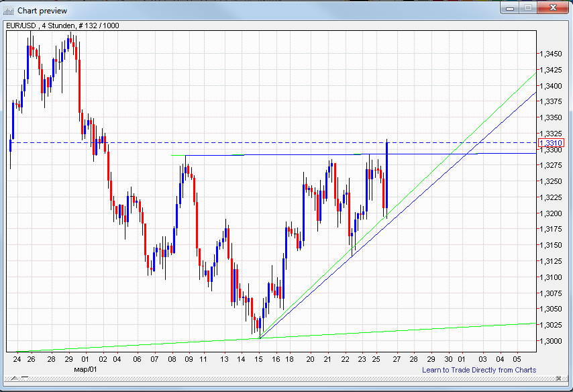Click date label 22 on the time axis
This screenshot has width=573, height=392.
click(x=346, y=360)
